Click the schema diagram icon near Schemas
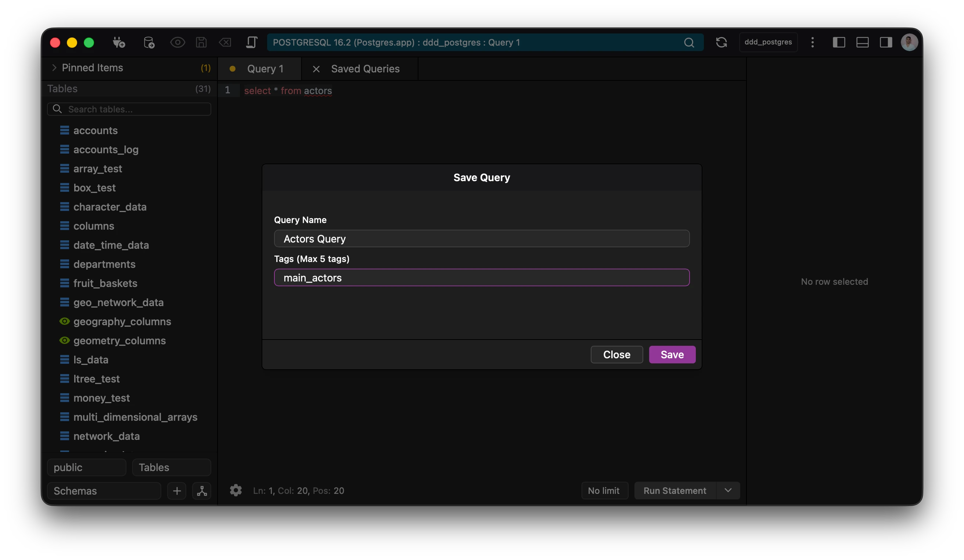Viewport: 964px width, 560px height. click(x=202, y=491)
